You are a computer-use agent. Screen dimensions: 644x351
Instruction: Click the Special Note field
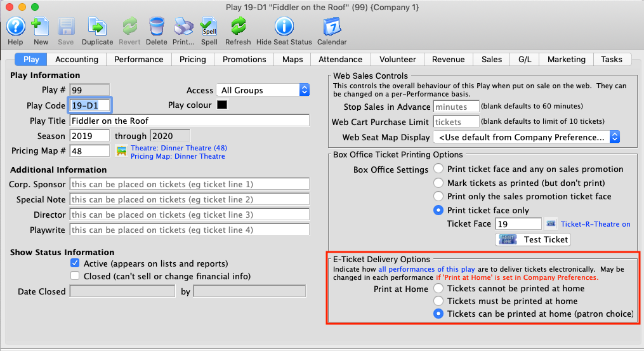pos(190,199)
